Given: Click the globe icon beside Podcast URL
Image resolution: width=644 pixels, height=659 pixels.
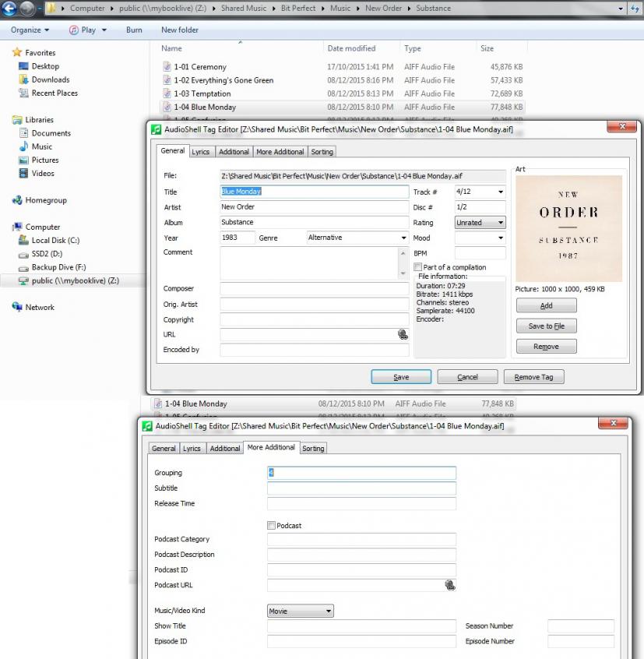Looking at the screenshot, I should [449, 585].
